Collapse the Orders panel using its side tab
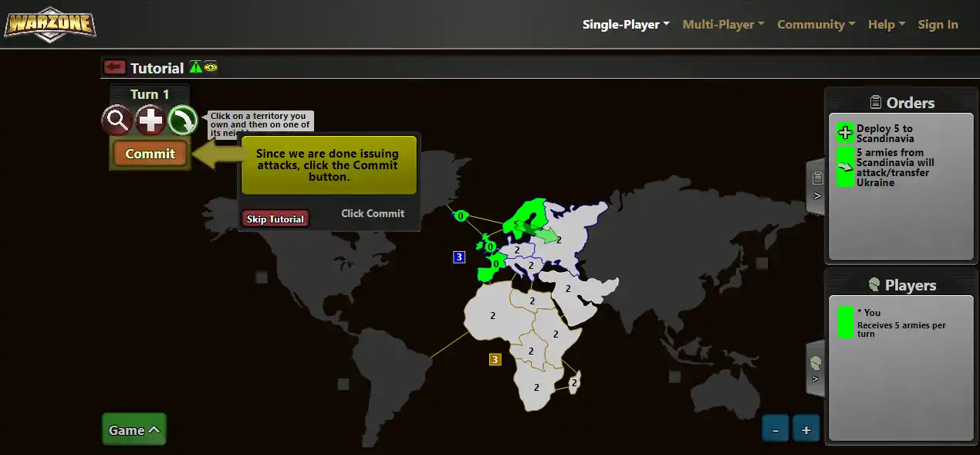The height and width of the screenshot is (455, 980). 816,186
